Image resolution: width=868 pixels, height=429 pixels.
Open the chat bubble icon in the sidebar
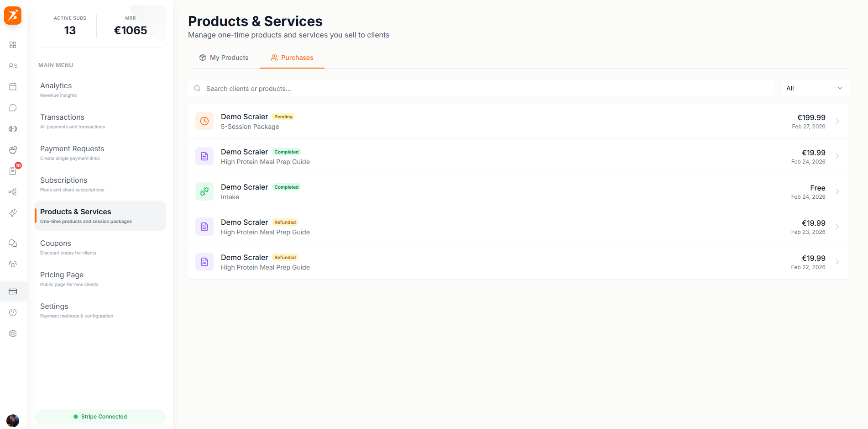tap(13, 108)
